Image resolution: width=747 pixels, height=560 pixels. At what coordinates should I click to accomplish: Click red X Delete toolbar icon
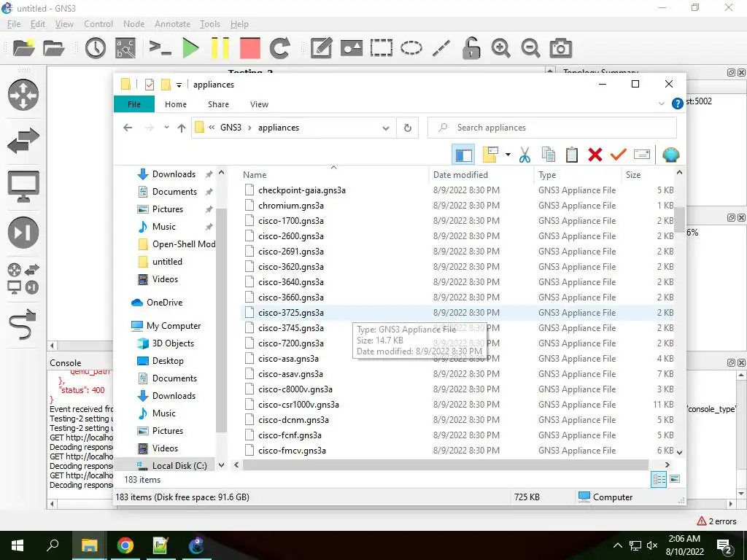(595, 155)
